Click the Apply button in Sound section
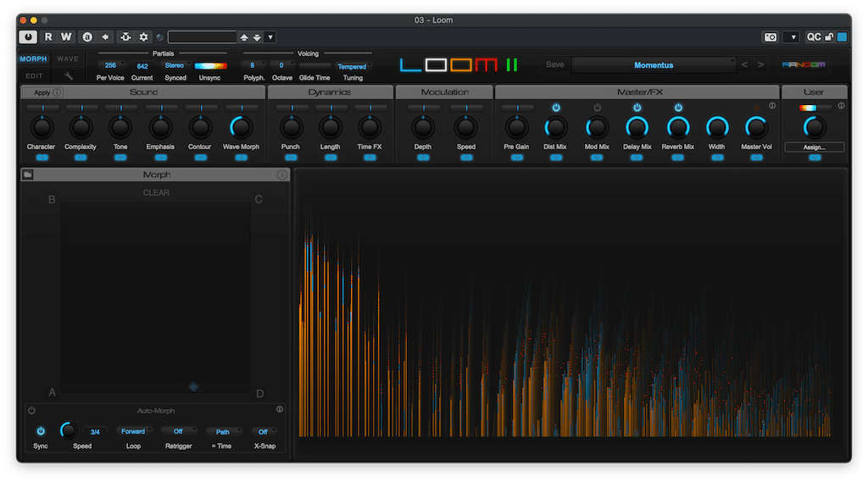868x482 pixels. click(x=42, y=92)
